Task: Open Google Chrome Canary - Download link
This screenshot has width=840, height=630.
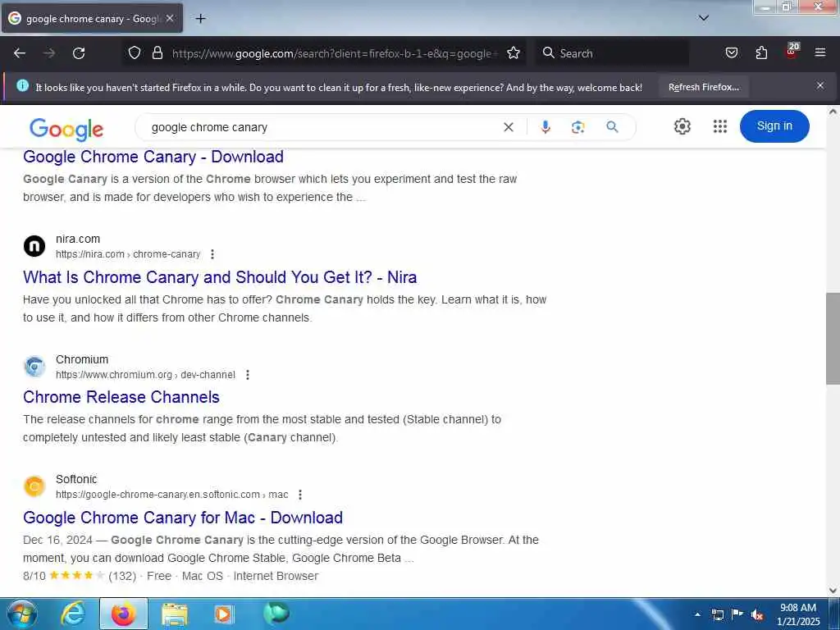Action: pos(153,157)
